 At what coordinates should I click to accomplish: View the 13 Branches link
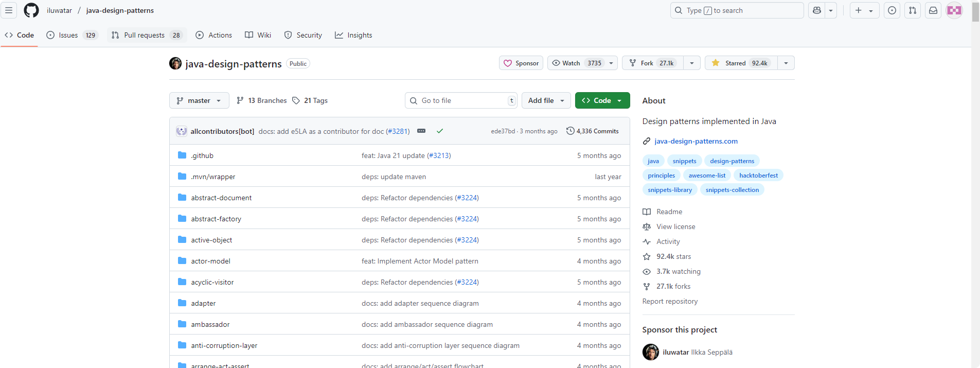[261, 100]
